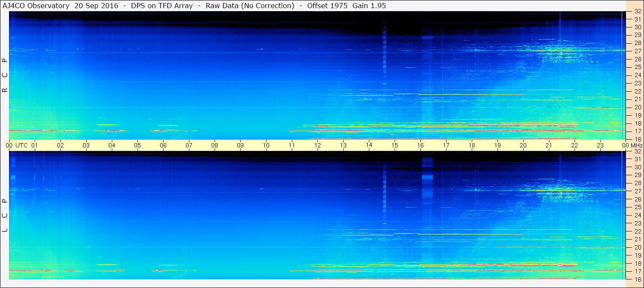Click the 12 UTC hour marker
Viewport: 644px width, 288px height.
coord(318,145)
